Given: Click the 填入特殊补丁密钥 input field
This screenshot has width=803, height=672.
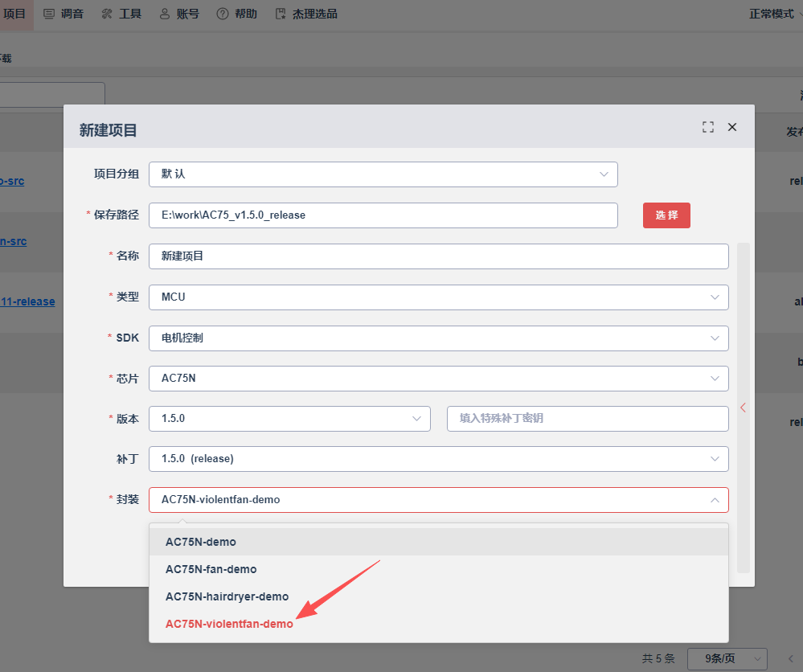Looking at the screenshot, I should pos(588,419).
